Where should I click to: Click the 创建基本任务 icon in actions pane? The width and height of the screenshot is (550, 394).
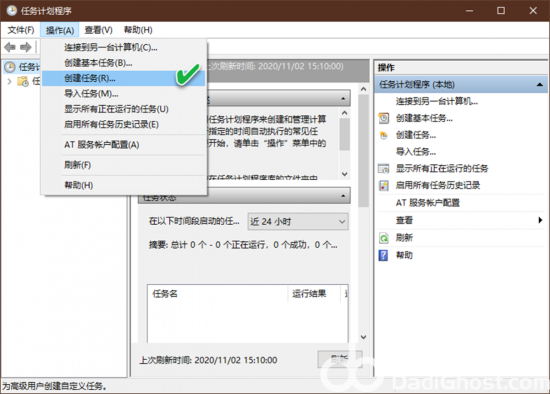[384, 118]
